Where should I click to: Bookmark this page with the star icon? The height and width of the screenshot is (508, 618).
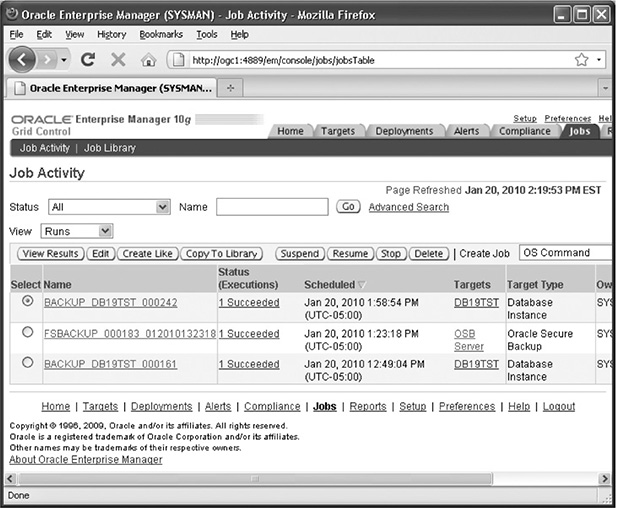pyautogui.click(x=581, y=60)
